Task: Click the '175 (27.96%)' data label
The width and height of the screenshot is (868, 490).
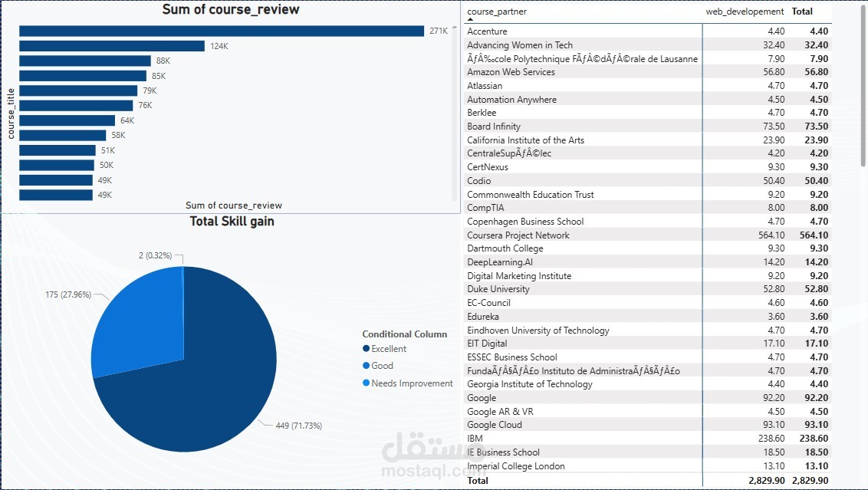Action: pos(68,294)
